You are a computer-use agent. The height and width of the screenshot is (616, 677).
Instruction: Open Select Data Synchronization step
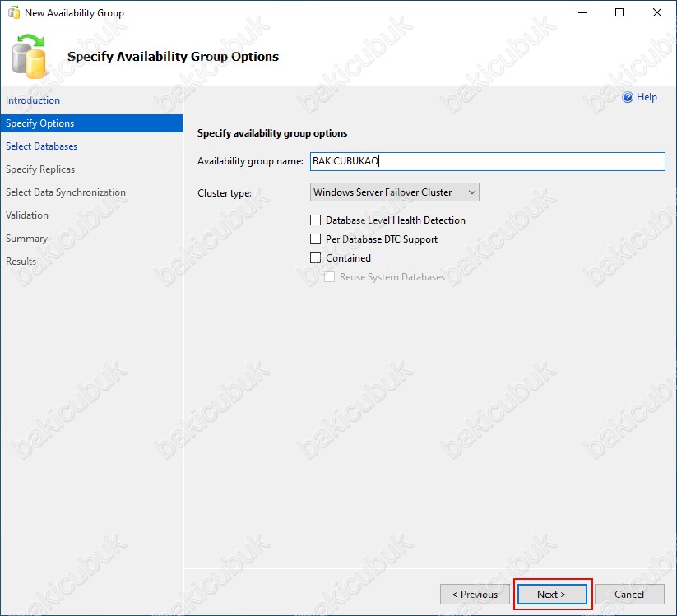(66, 192)
